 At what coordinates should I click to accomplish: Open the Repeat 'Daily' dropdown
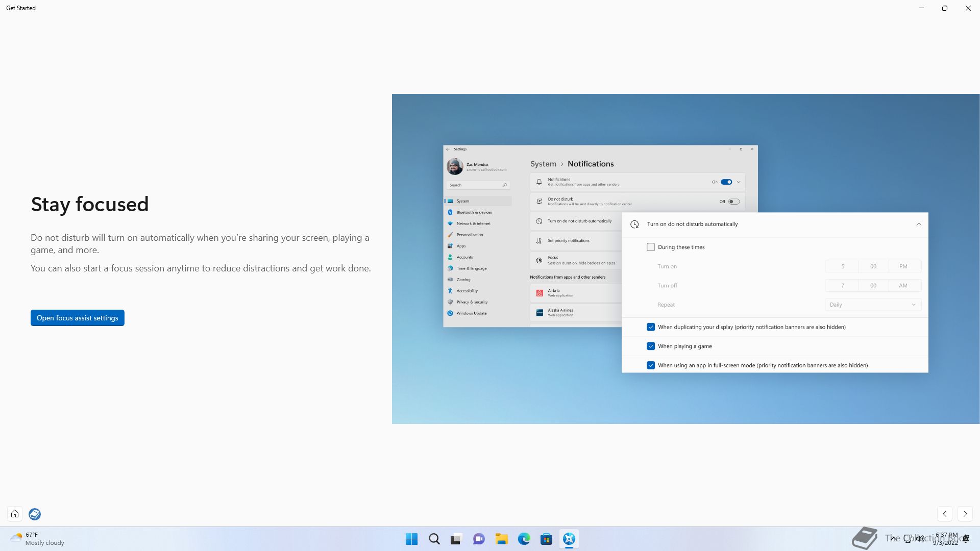click(x=873, y=305)
